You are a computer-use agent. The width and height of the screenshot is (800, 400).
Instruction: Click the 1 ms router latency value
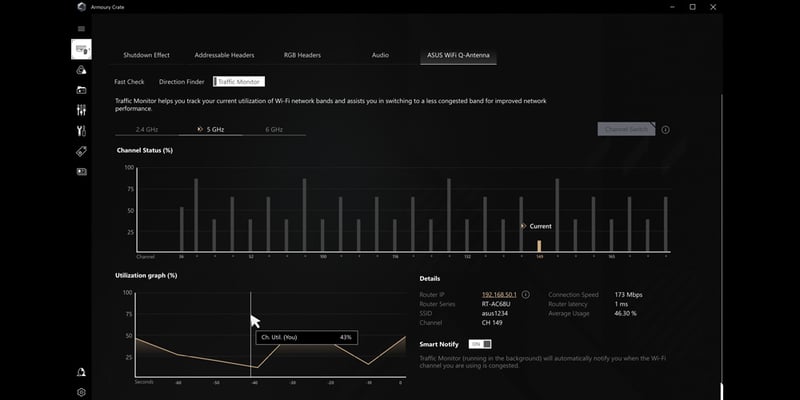coord(621,304)
